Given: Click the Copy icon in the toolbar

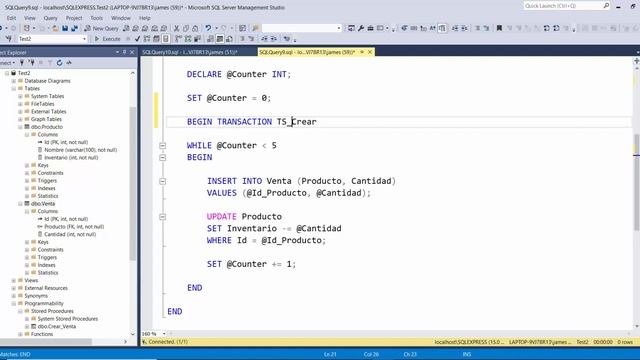Looking at the screenshot, I should tap(186, 28).
